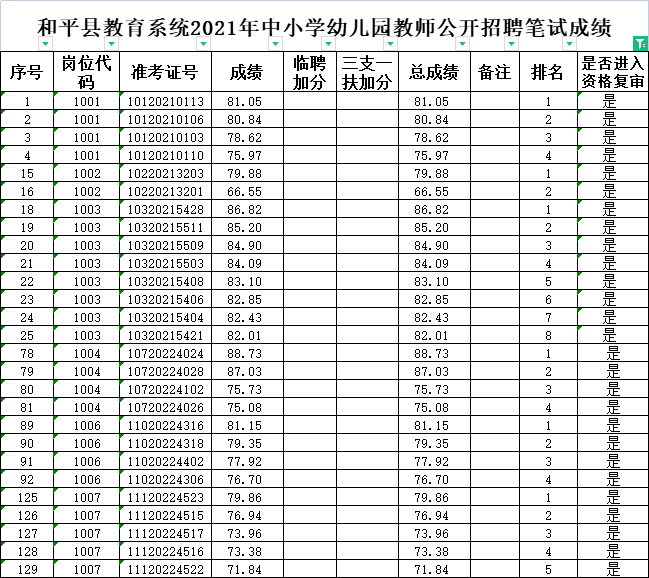Screen dimensions: 649x578
Task: Open the active filter icon above 是否进入资格复审
Action: coord(640,43)
